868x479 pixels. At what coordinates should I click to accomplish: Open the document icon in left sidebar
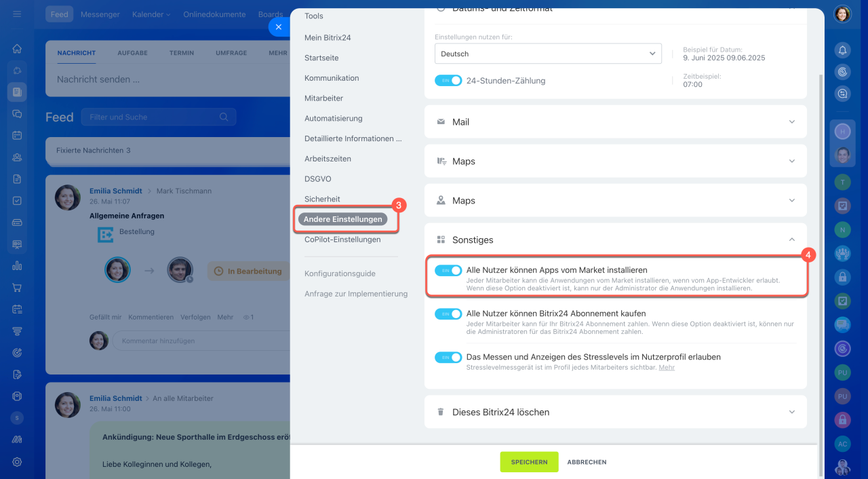point(17,179)
